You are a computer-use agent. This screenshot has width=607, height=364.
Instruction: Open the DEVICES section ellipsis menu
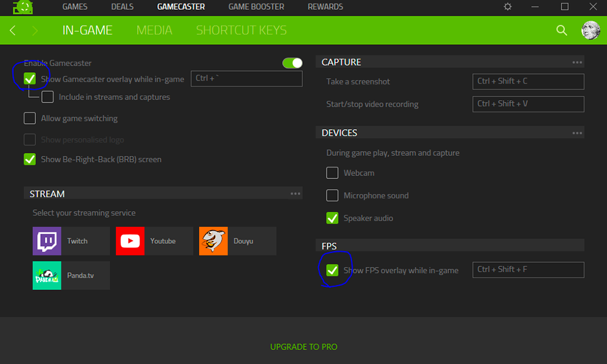(x=577, y=133)
